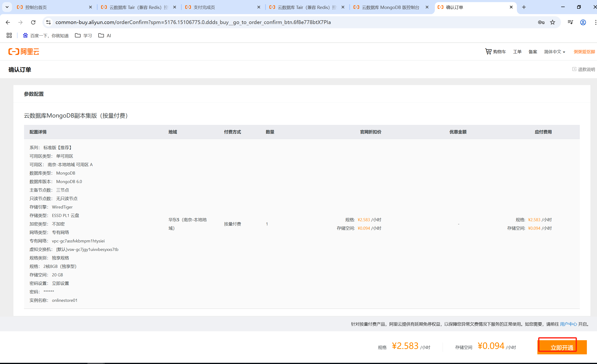Click the 应付费用 column header
The width and height of the screenshot is (597, 364).
click(x=543, y=132)
